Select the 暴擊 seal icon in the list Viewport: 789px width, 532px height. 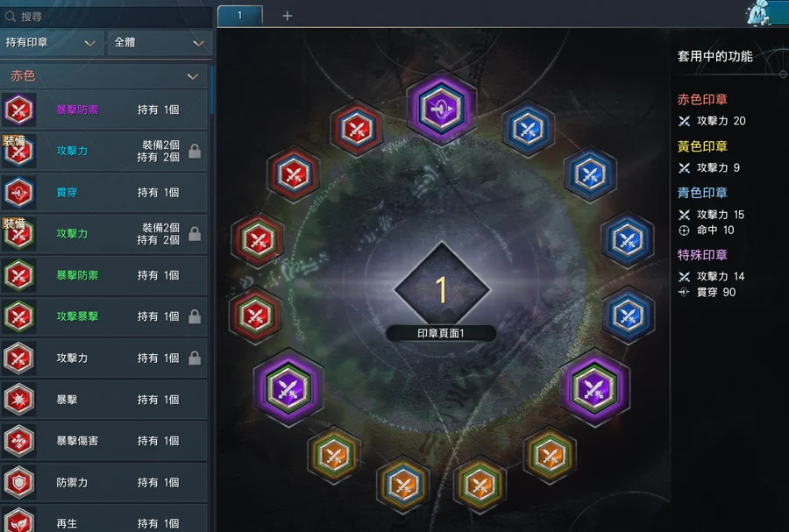[x=19, y=400]
